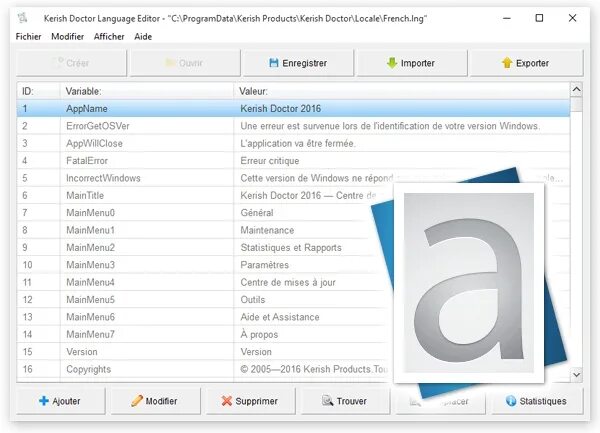Click scrollbar down arrow in the list
The image size is (600, 433).
pos(576,374)
